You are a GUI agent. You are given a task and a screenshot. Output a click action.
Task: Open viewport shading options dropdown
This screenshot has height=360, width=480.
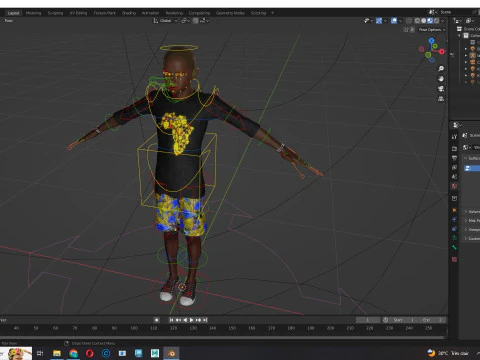[443, 21]
